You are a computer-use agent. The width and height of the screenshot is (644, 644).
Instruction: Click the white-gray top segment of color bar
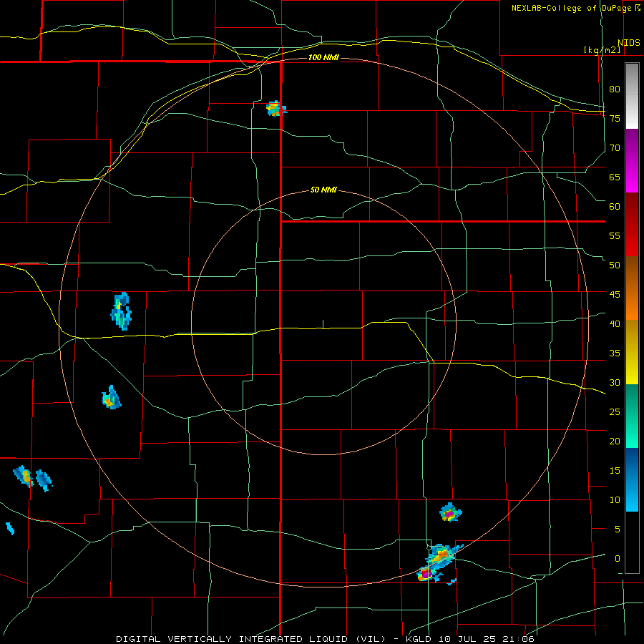[632, 96]
